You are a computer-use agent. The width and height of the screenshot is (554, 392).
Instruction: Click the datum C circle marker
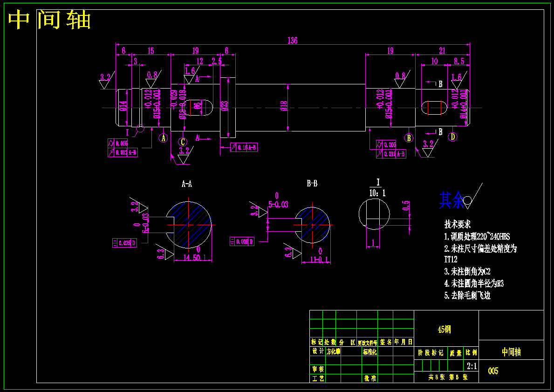(x=183, y=142)
